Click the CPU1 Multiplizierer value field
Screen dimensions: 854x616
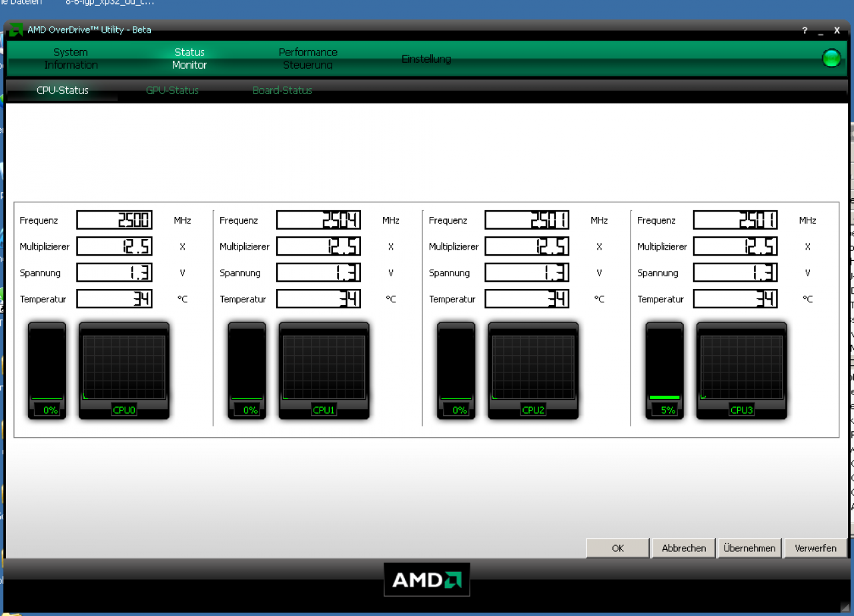click(319, 246)
